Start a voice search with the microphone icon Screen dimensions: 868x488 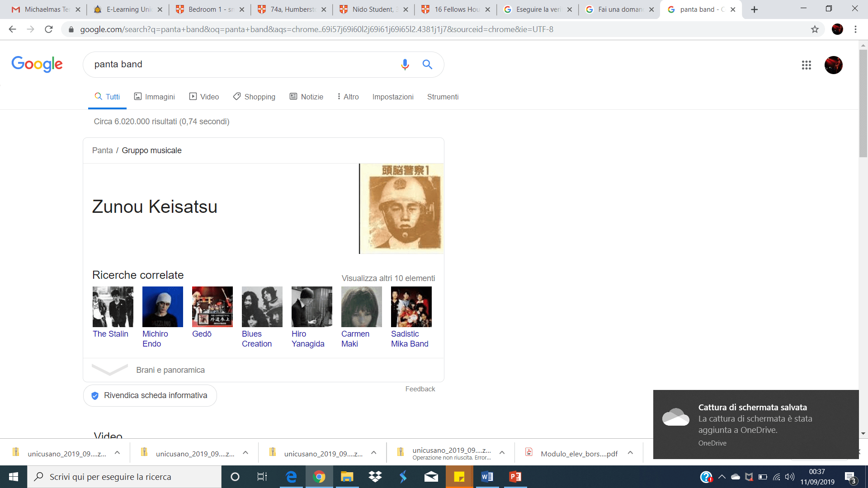click(405, 65)
